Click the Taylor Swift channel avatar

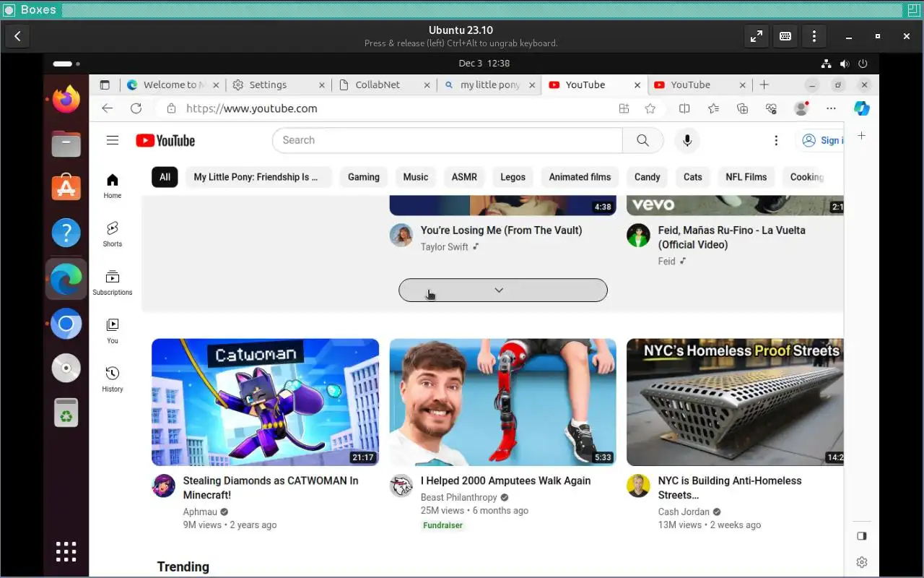401,236
